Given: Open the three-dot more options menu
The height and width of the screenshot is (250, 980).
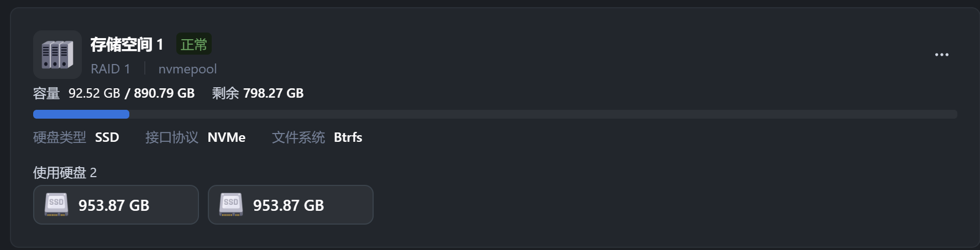Looking at the screenshot, I should click(941, 55).
